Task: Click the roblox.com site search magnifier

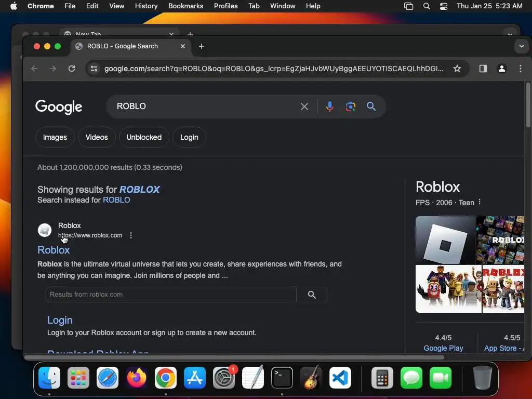Action: 312,295
